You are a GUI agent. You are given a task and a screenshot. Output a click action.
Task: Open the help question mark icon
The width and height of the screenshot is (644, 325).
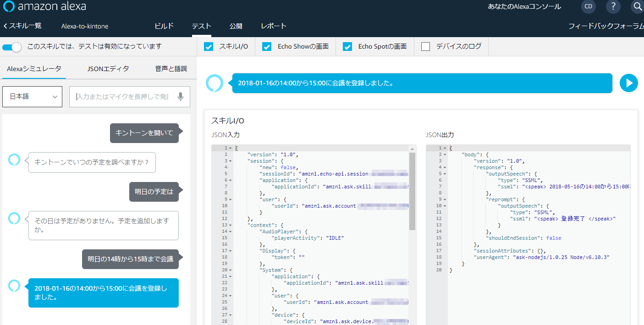point(613,6)
